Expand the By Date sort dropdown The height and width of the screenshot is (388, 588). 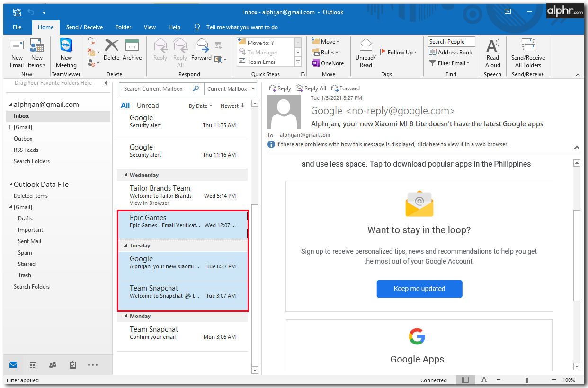click(200, 106)
